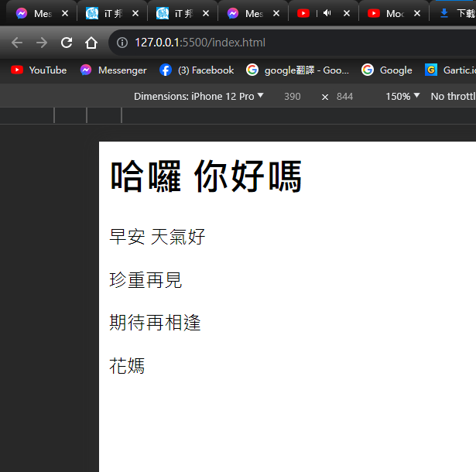476x472 pixels.
Task: Close the YouTube tab playing audio
Action: click(347, 13)
